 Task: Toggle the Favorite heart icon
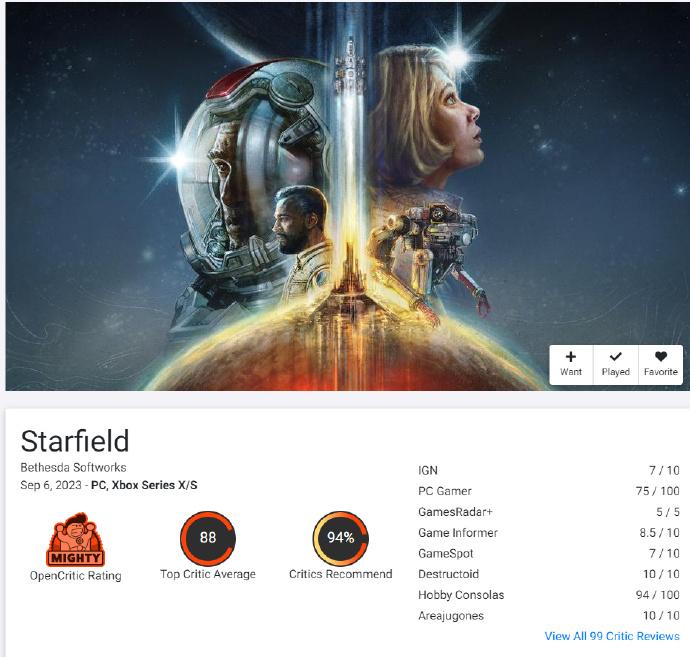click(661, 356)
